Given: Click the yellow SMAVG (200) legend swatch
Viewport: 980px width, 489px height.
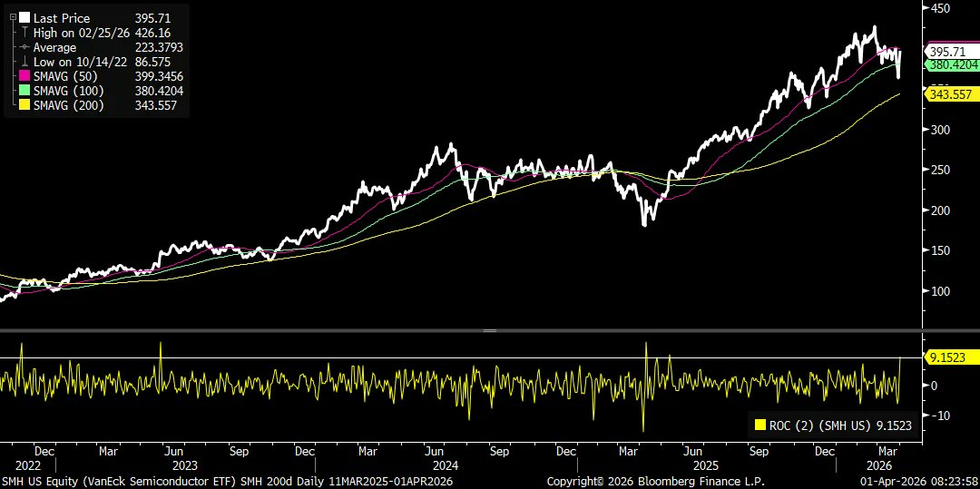Looking at the screenshot, I should point(24,105).
